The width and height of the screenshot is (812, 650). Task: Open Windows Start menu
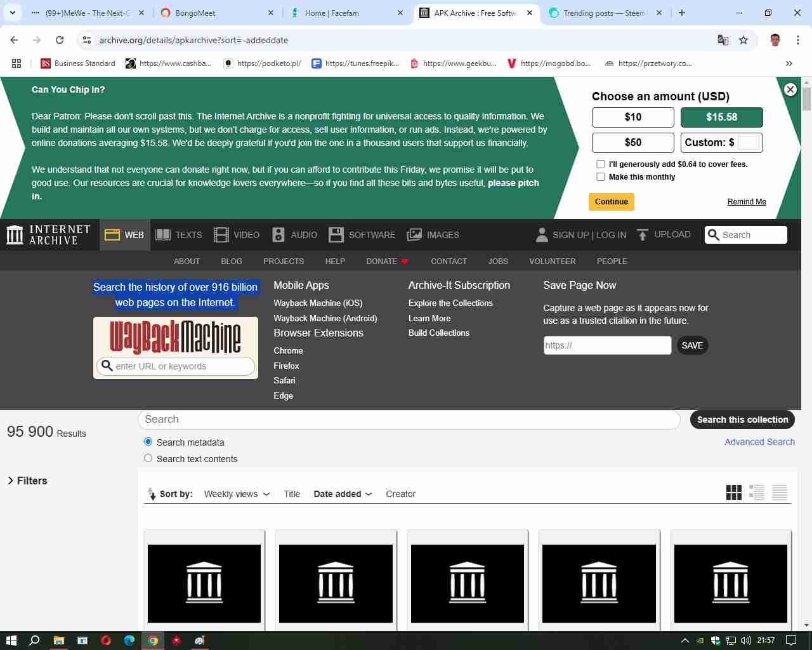[x=11, y=640]
